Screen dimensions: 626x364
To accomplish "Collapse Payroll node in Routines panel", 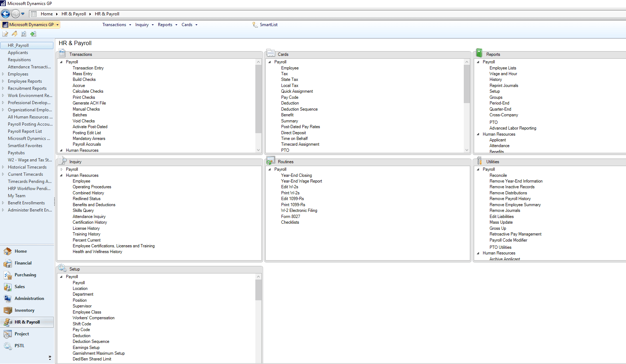I will click(x=270, y=169).
